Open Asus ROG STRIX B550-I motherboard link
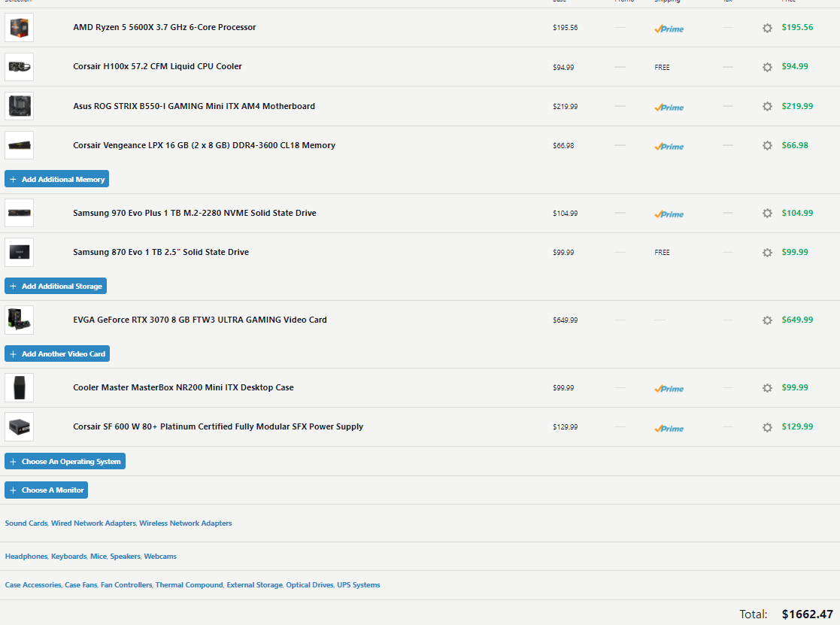 (194, 106)
